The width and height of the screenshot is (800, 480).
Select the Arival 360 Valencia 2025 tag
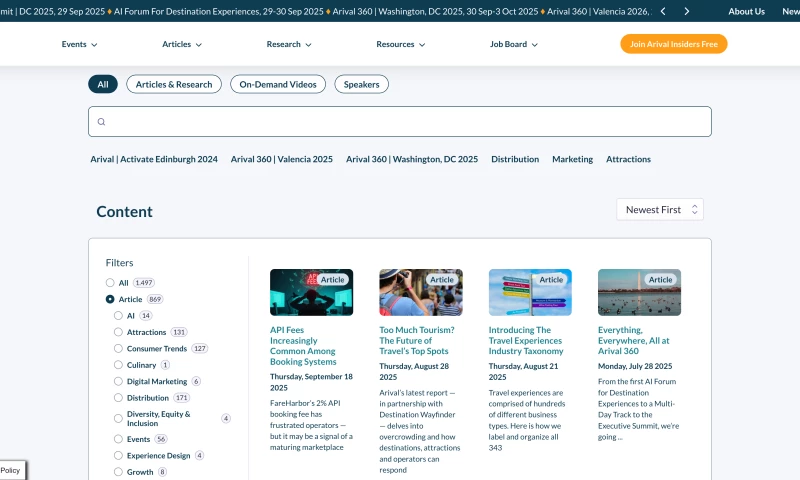point(281,159)
